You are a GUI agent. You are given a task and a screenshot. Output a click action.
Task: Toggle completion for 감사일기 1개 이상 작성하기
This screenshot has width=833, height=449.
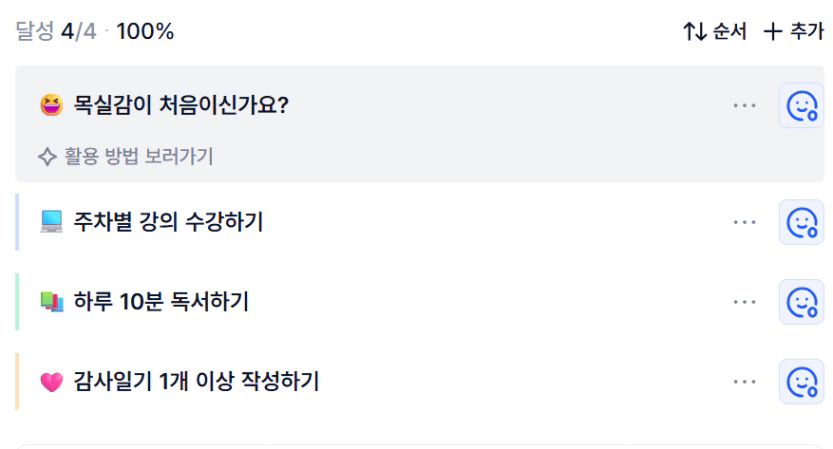coord(801,381)
